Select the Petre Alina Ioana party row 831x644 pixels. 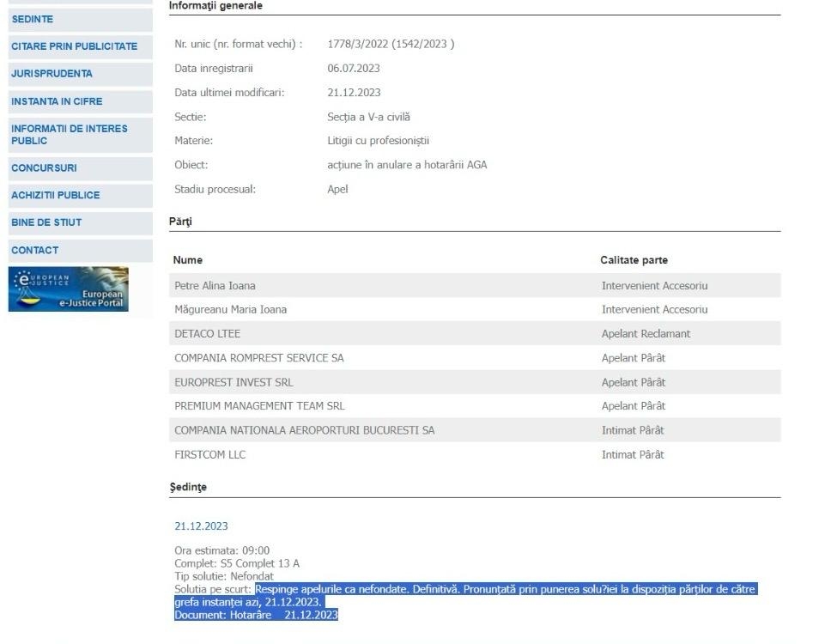tap(215, 286)
